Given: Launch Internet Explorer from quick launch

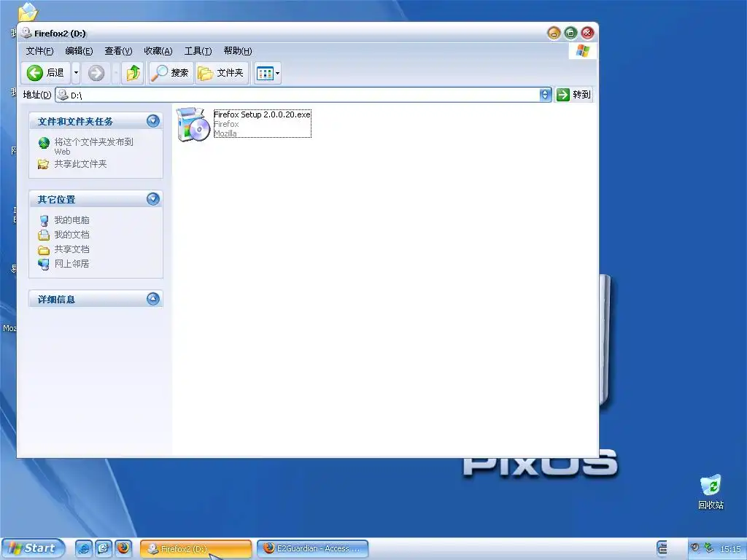Looking at the screenshot, I should [83, 548].
